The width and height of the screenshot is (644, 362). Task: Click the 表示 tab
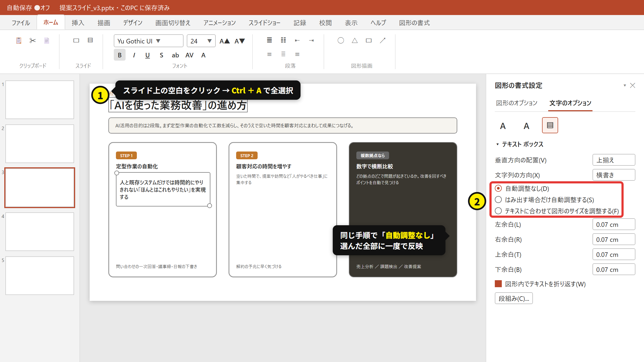[x=351, y=23]
